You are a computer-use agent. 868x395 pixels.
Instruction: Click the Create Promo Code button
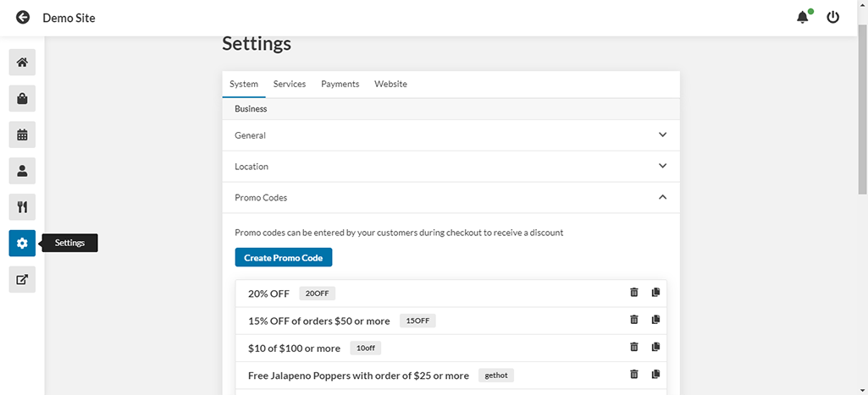click(284, 257)
